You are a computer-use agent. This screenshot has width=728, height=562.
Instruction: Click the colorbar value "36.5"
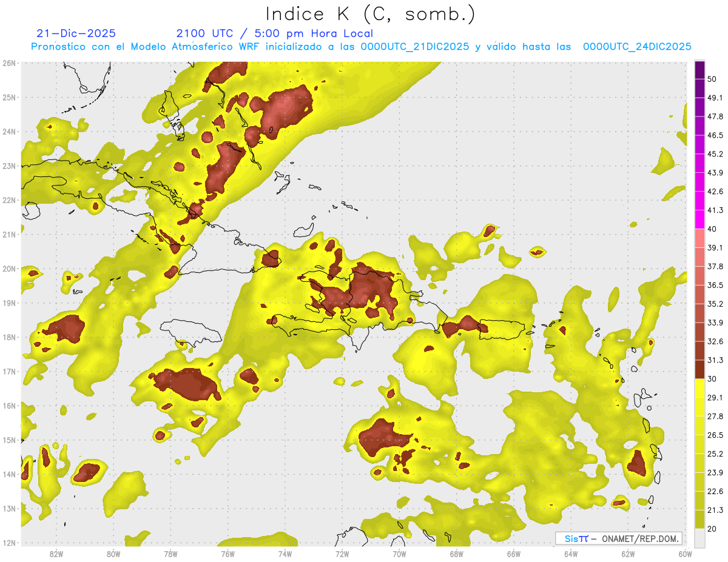(715, 285)
